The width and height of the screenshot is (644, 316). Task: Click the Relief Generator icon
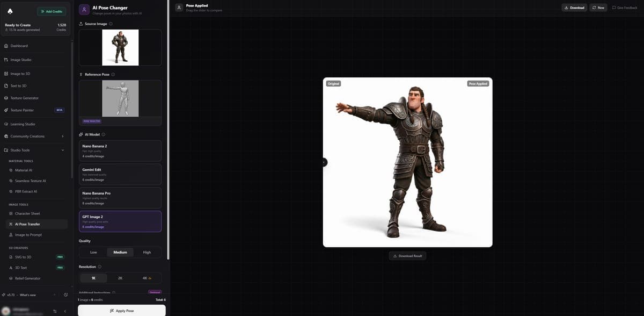click(x=11, y=278)
